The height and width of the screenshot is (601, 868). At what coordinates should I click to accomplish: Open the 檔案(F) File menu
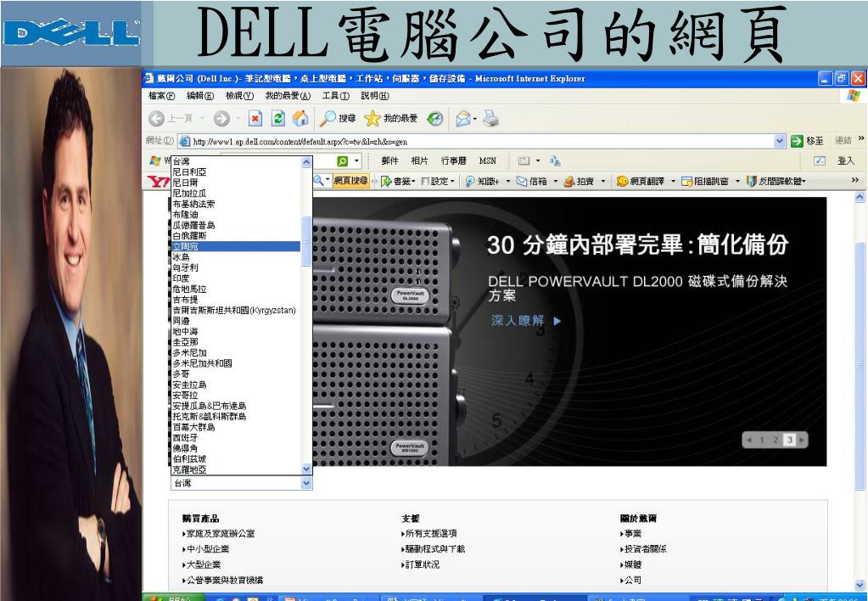(x=161, y=96)
